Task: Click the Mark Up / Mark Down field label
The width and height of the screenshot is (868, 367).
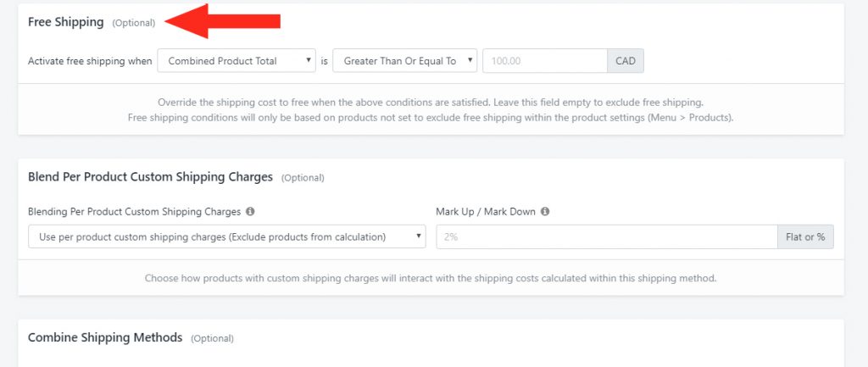Action: [486, 211]
